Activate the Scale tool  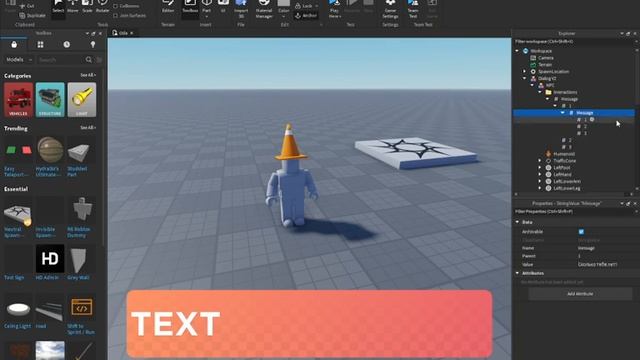pyautogui.click(x=87, y=7)
